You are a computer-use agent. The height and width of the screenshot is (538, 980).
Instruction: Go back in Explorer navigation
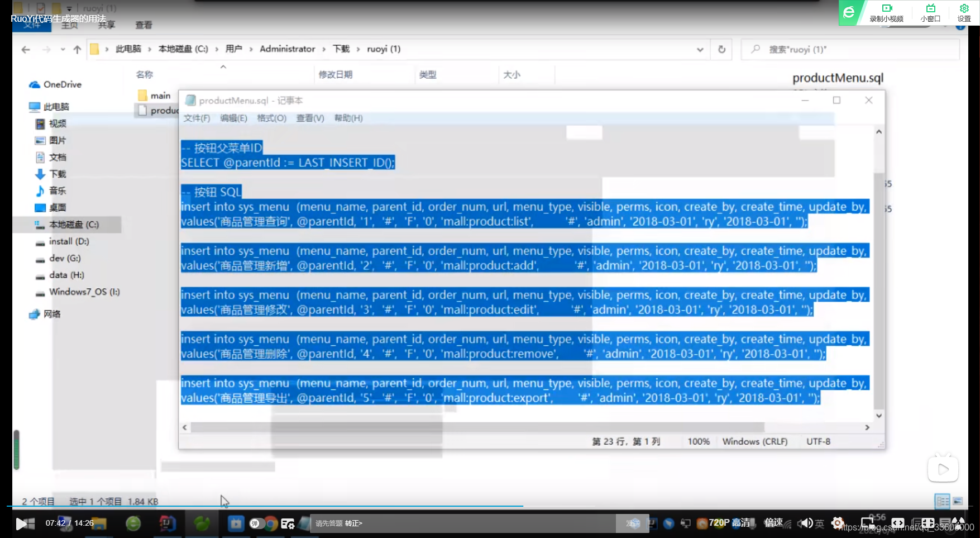[x=26, y=49]
